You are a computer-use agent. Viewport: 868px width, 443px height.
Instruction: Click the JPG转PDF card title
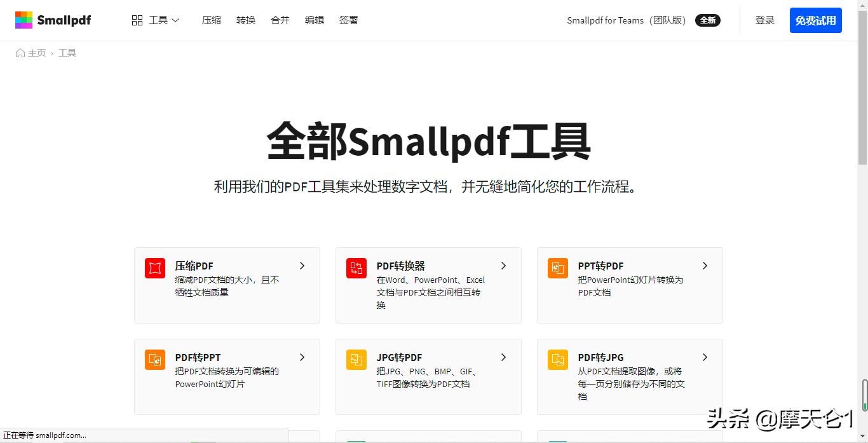400,357
